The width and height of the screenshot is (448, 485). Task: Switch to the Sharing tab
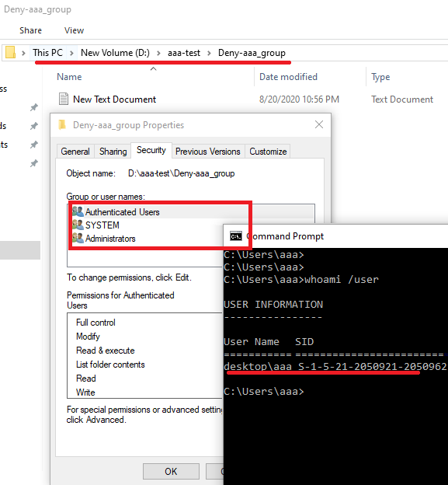[x=113, y=152]
